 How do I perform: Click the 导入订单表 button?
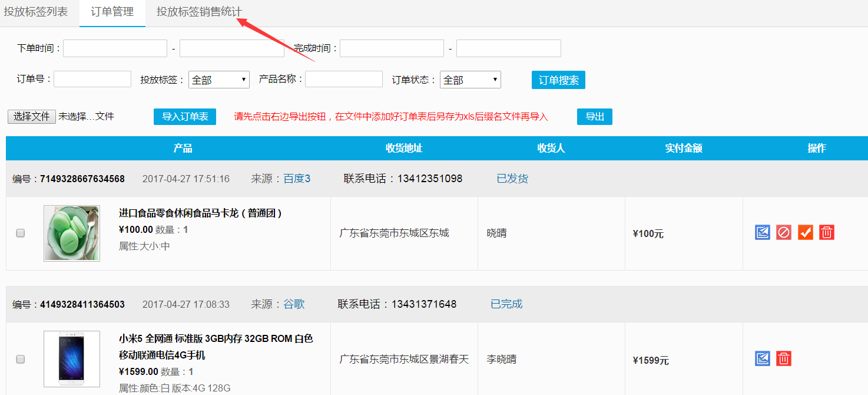pos(185,117)
